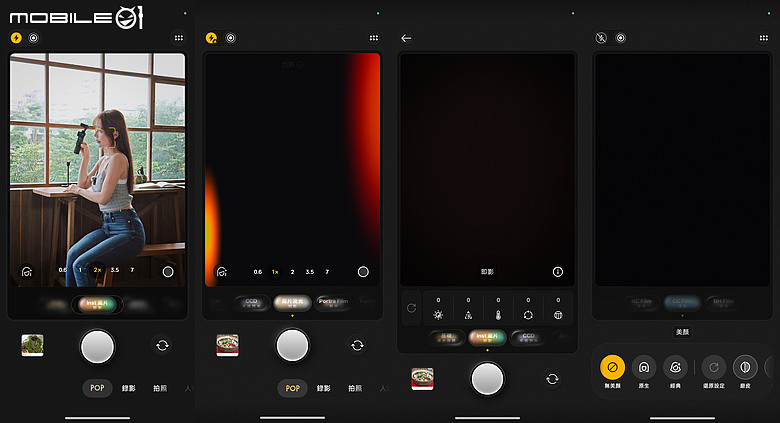The width and height of the screenshot is (780, 423).
Task: Tap the shutter button on the third screen
Action: (x=487, y=379)
